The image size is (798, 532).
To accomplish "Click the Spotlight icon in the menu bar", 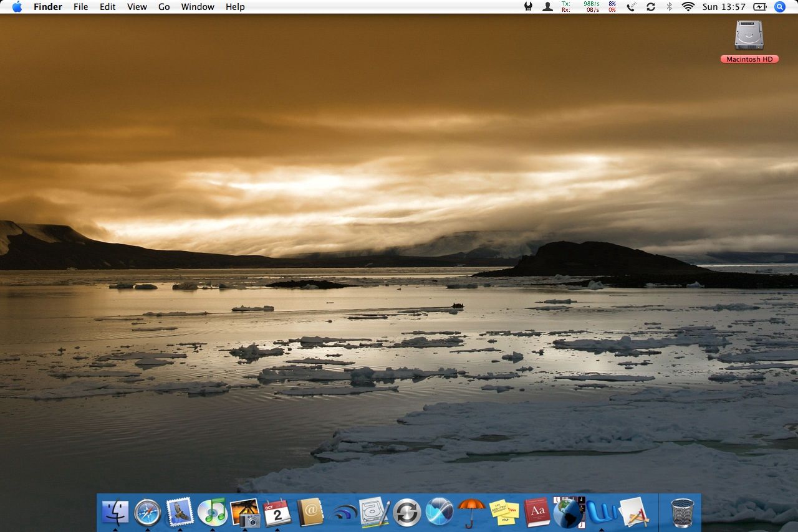I will click(x=779, y=7).
